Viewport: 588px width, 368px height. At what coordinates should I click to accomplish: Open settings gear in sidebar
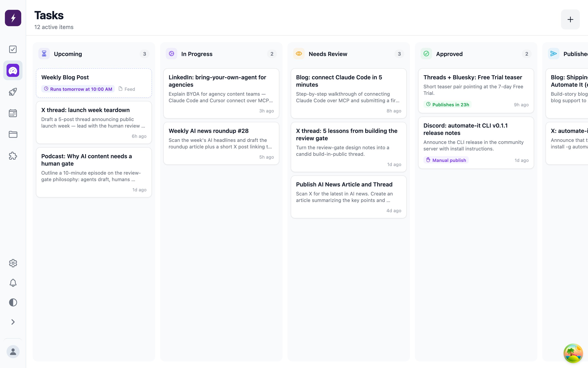[13, 263]
